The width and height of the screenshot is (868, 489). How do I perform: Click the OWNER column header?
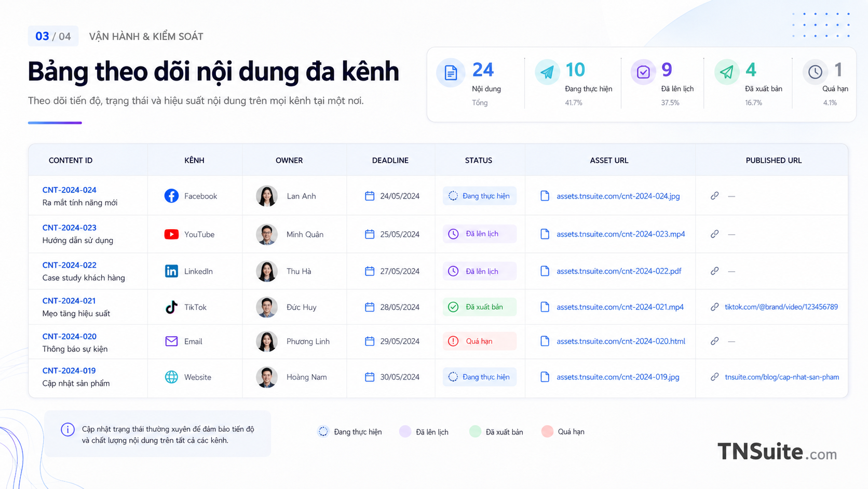pyautogui.click(x=289, y=161)
